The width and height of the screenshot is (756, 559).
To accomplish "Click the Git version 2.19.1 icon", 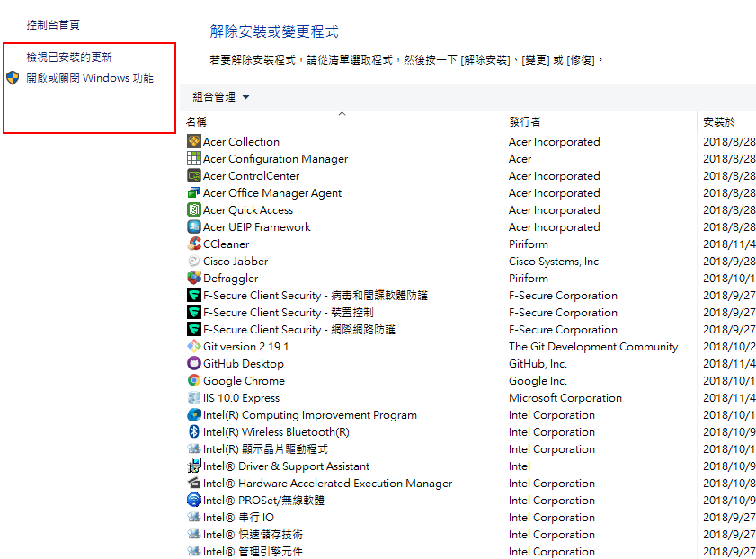I will 194,346.
